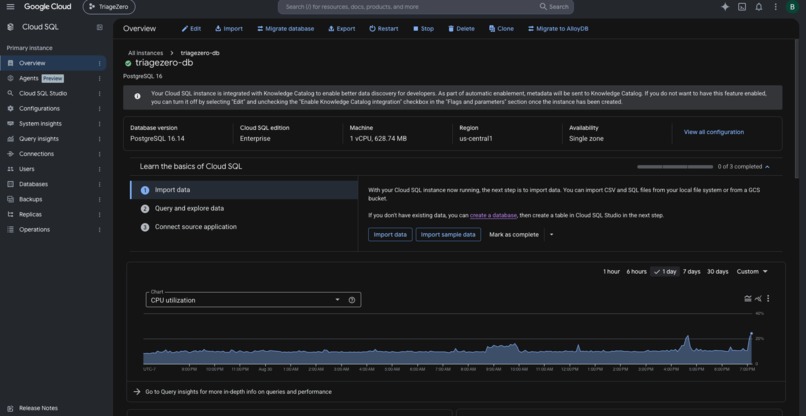Screen dimensions: 806x416
Task: Open pin menu for Agents sidebar item
Action: (x=99, y=78)
